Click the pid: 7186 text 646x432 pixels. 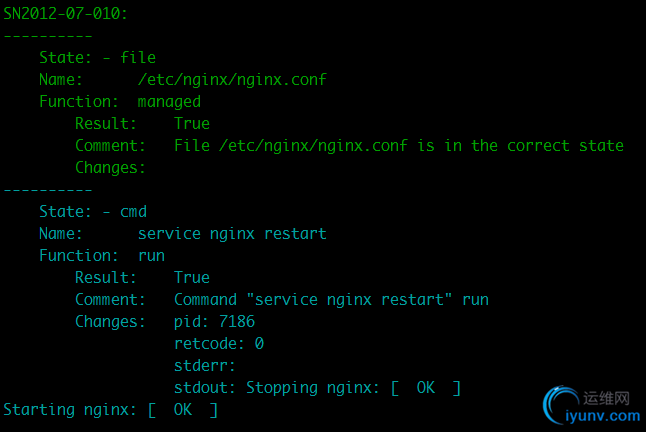tap(214, 322)
